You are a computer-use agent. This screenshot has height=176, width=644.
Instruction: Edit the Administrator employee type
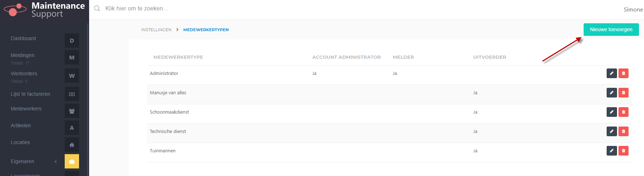point(612,73)
